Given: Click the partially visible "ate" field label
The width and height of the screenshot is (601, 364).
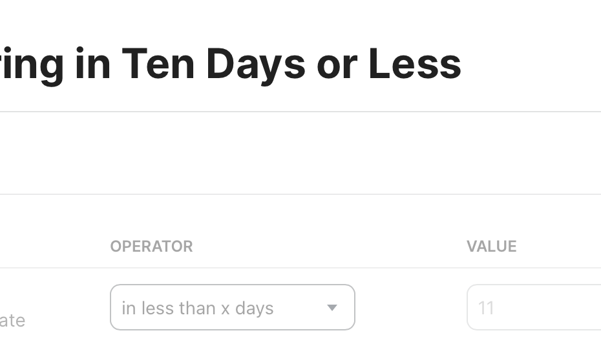Looking at the screenshot, I should click(12, 320).
